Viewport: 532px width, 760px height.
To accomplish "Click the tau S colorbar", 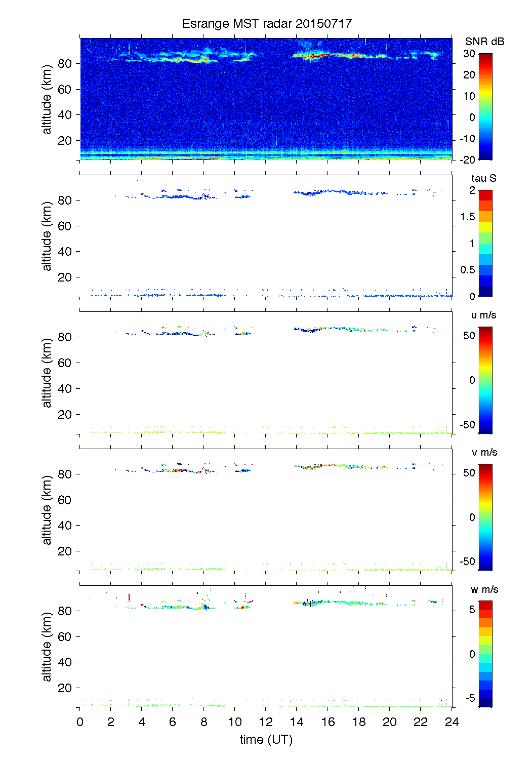I will (485, 243).
